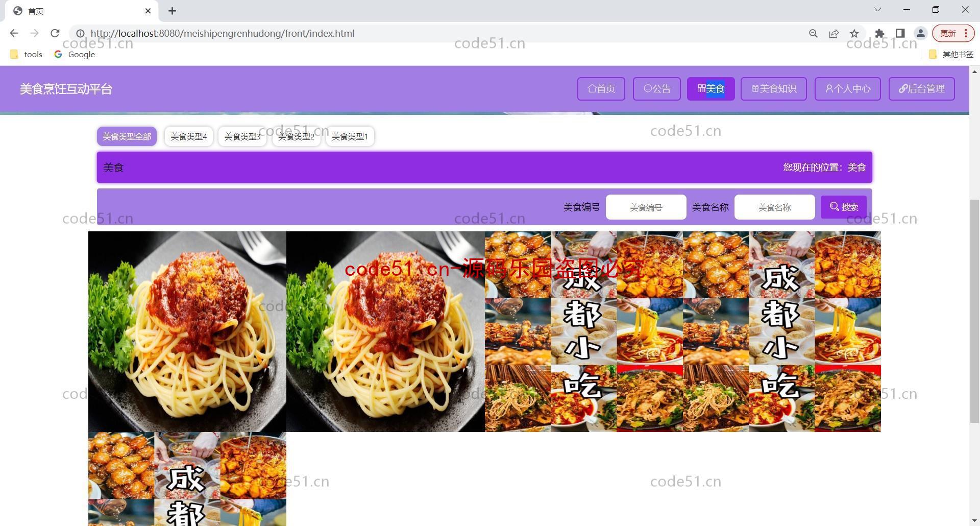The height and width of the screenshot is (526, 980).
Task: Go to 个人中心
Action: [x=848, y=89]
